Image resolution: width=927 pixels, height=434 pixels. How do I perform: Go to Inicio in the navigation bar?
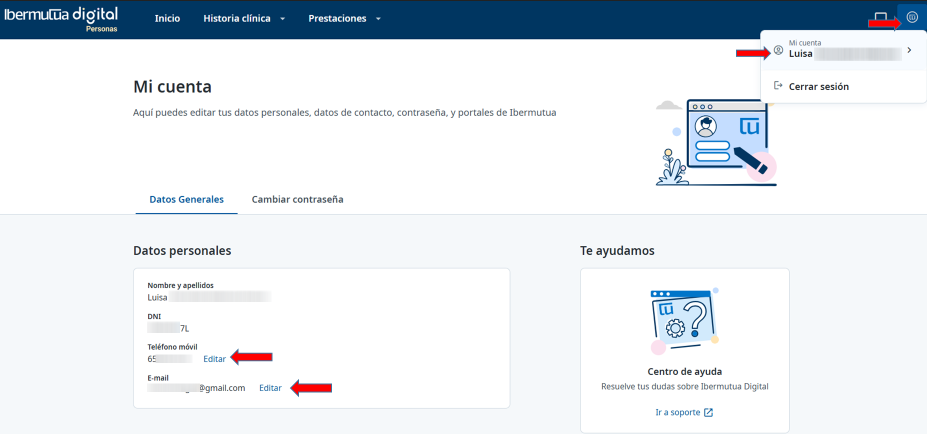167,19
